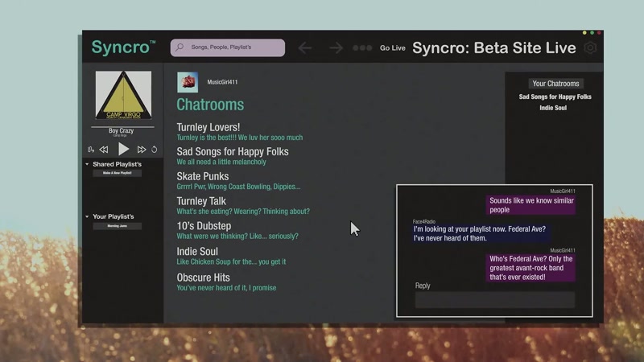Rewind to the previous track
This screenshot has height=362, width=644.
104,150
